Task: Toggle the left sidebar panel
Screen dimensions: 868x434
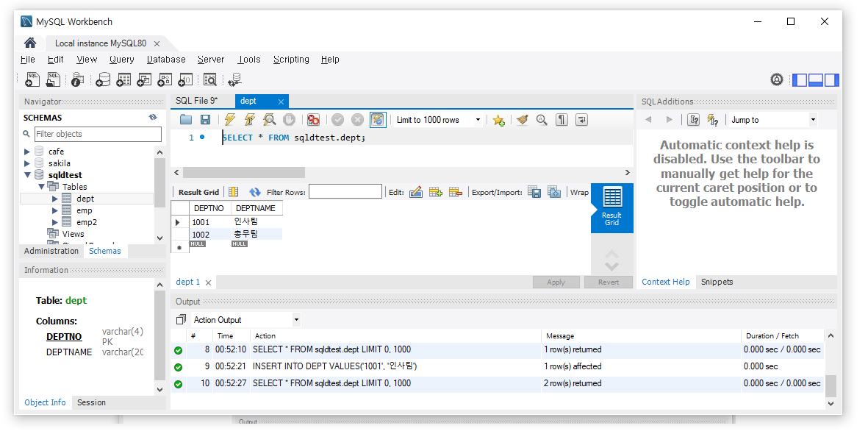Action: 800,80
